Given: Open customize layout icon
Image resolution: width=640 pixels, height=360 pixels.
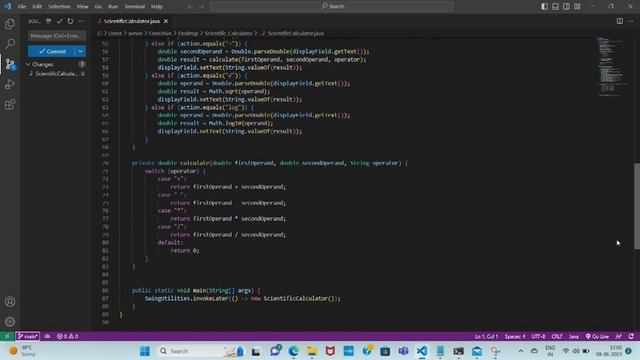Looking at the screenshot, I should pos(578,7).
